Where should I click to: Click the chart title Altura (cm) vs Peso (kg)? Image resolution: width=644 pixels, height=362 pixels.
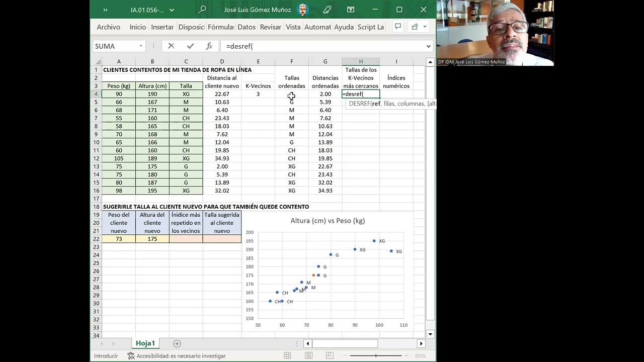point(328,221)
